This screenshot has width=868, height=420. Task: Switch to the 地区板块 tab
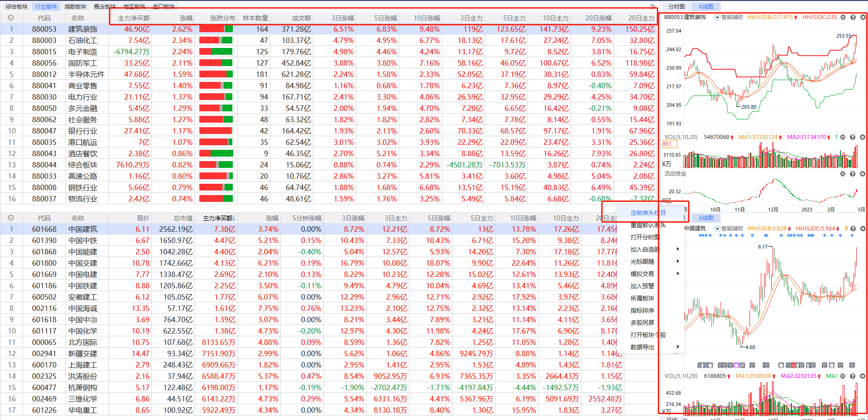tap(134, 6)
